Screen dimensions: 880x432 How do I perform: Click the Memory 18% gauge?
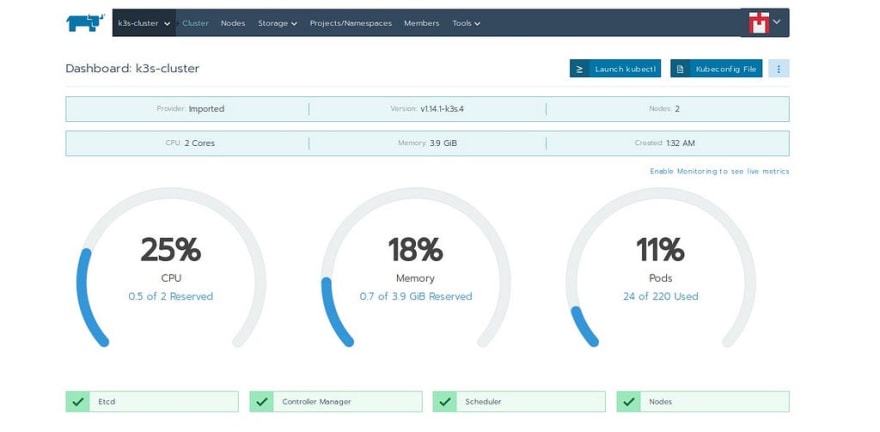[415, 268]
